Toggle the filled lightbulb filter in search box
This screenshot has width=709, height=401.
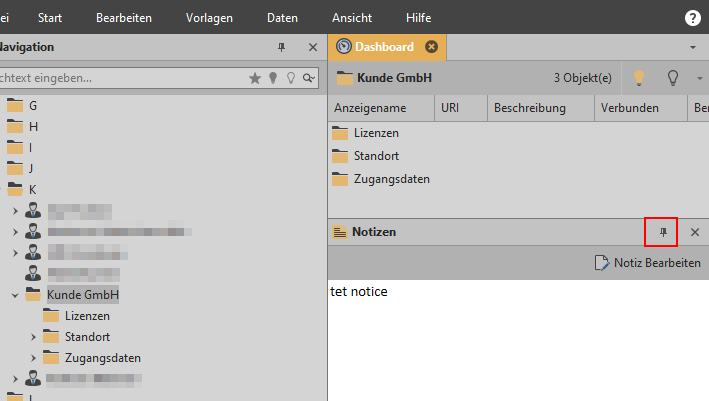click(x=273, y=77)
